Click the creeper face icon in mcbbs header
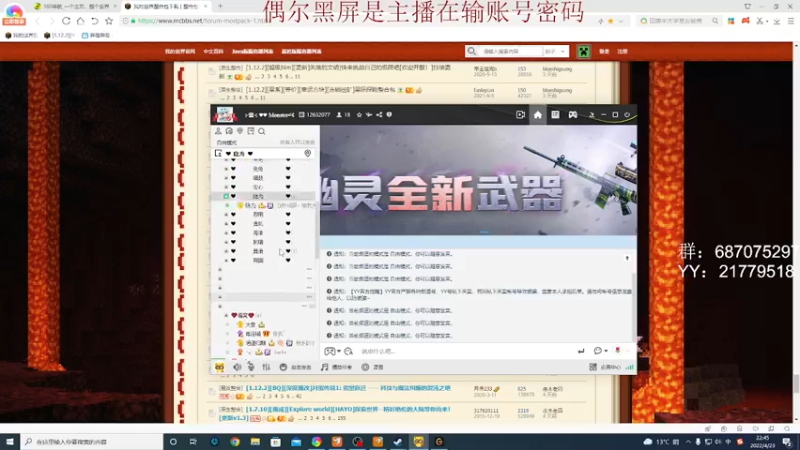Image resolution: width=800 pixels, height=450 pixels. pos(584,51)
